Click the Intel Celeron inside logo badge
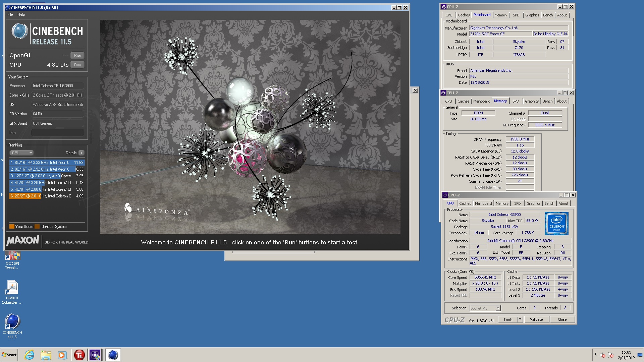 [x=556, y=224]
